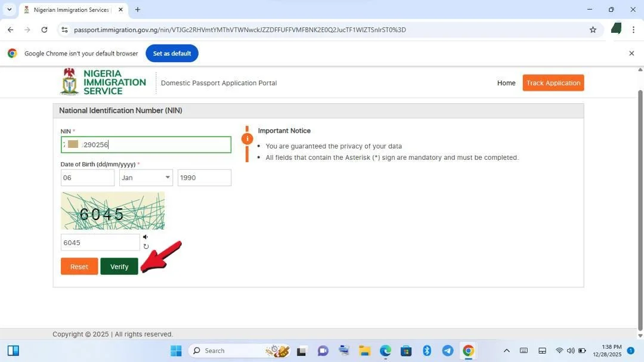Image resolution: width=644 pixels, height=362 pixels.
Task: Select the Nigerian Immigration Services browser tab
Action: point(69,10)
